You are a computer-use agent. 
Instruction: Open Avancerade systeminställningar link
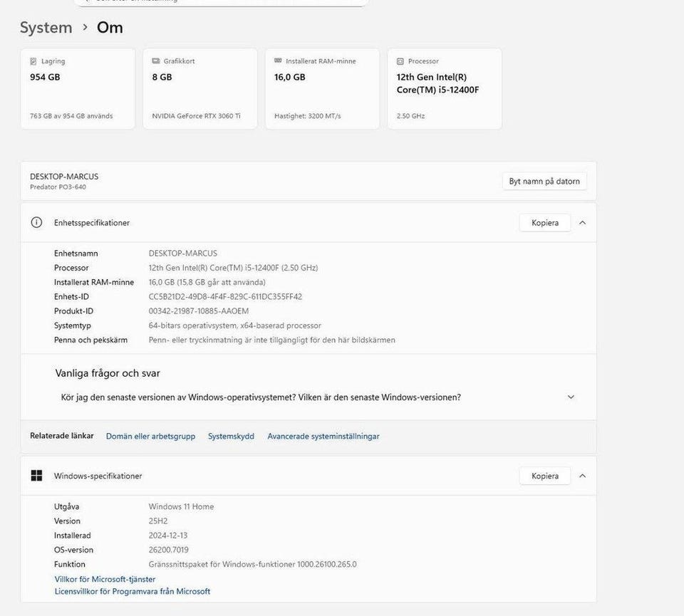point(323,436)
